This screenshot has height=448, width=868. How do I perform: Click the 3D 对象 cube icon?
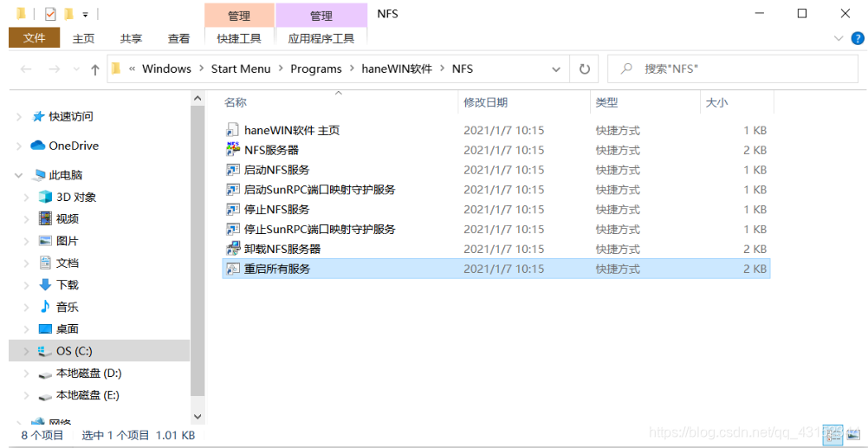(45, 198)
